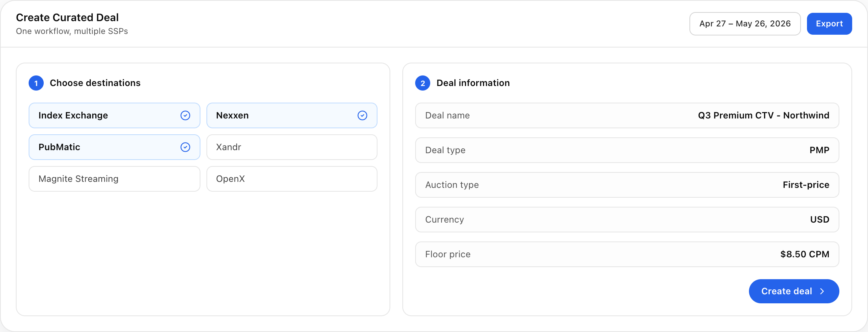This screenshot has height=332, width=868.
Task: Click the 'Create Curated Deal' heading
Action: [67, 18]
